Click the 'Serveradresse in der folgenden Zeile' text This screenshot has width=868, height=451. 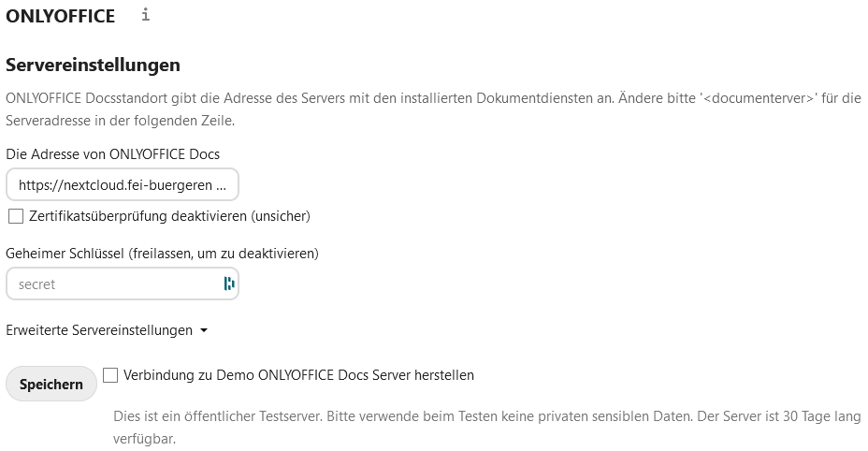120,120
